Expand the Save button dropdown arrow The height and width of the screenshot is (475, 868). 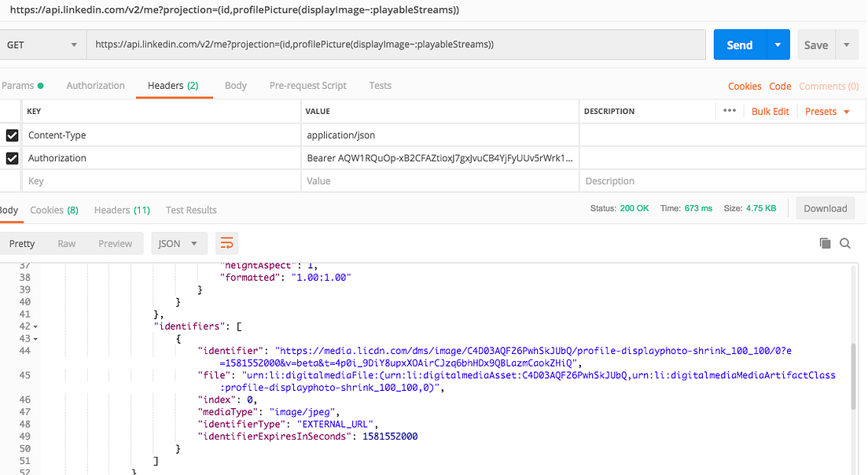[x=847, y=45]
